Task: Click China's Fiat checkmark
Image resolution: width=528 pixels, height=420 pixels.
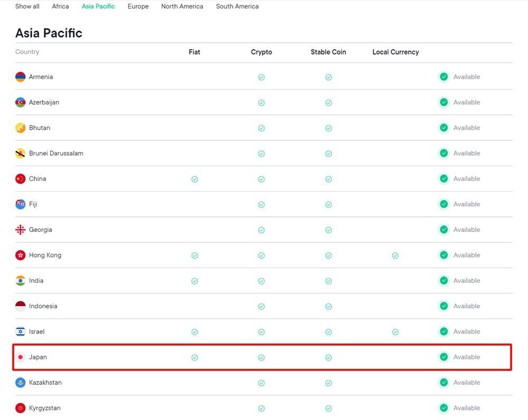Action: click(x=195, y=179)
